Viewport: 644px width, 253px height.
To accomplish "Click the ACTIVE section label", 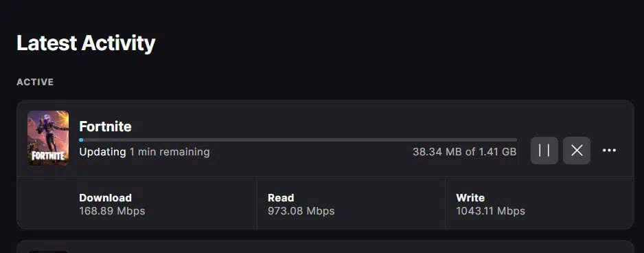I will [35, 82].
